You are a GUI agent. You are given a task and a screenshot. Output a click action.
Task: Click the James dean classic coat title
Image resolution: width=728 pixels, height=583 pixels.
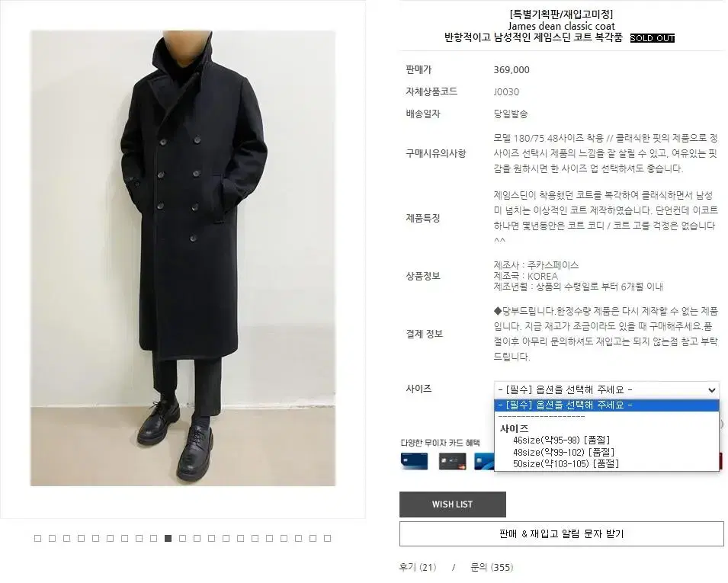click(561, 26)
